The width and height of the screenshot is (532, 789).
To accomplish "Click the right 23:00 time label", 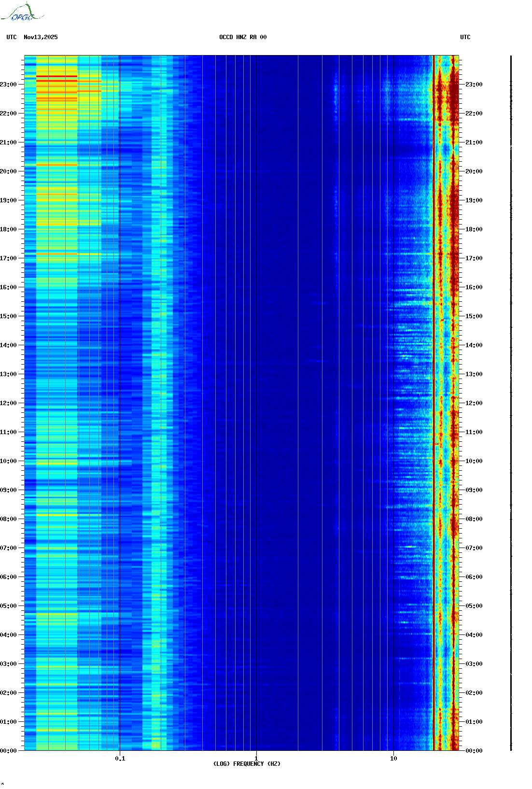I will (474, 85).
